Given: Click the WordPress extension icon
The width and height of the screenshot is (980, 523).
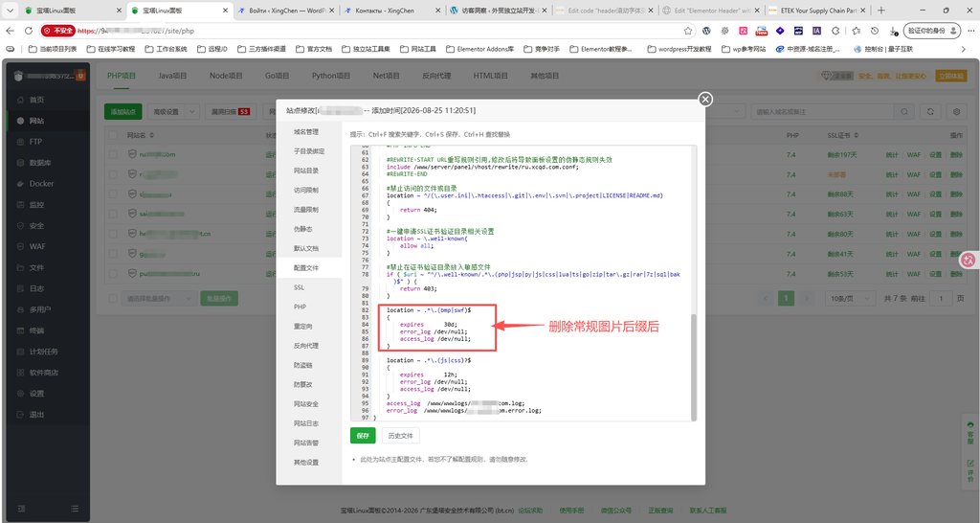Looking at the screenshot, I should click(706, 31).
